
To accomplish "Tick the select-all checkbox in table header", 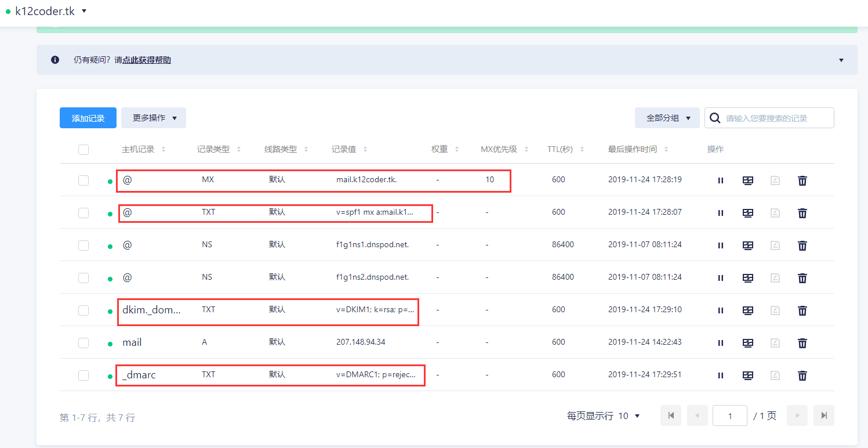I will click(x=83, y=150).
